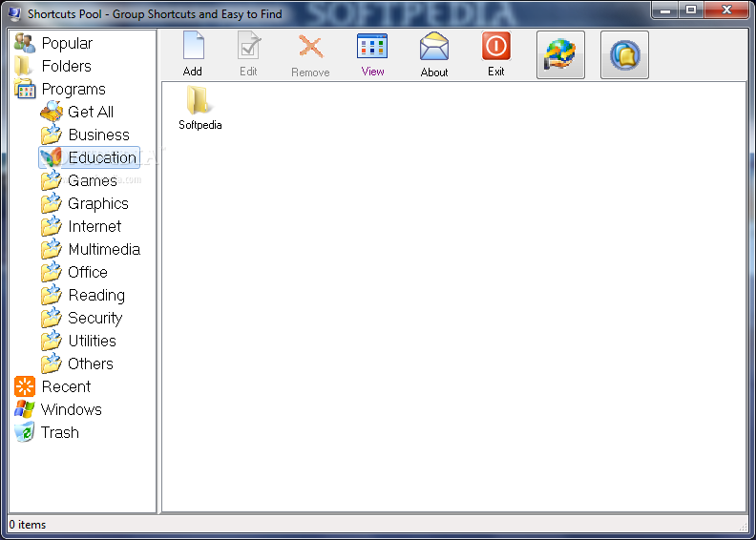Click the Get All magnifier icon

coord(52,112)
